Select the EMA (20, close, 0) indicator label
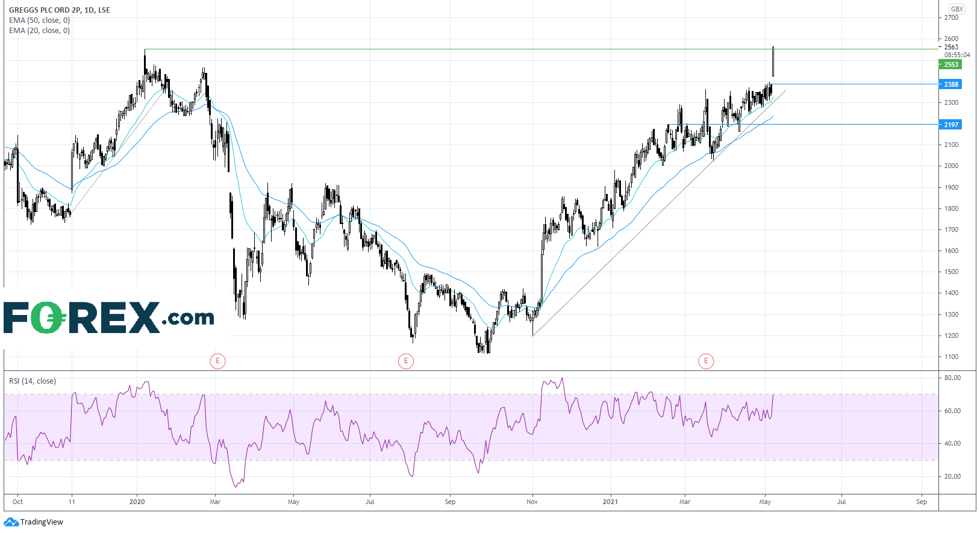Viewport: 980px width, 533px height. coord(39,31)
